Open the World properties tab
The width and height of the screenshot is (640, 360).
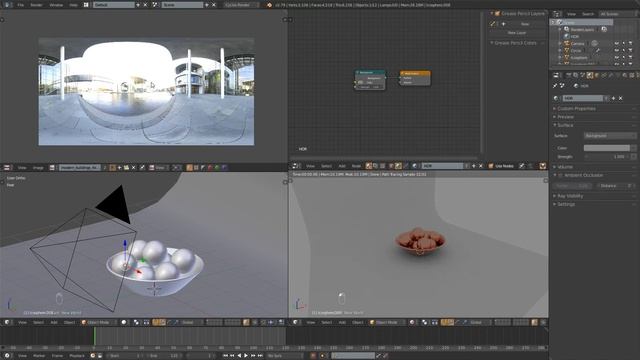(x=589, y=76)
